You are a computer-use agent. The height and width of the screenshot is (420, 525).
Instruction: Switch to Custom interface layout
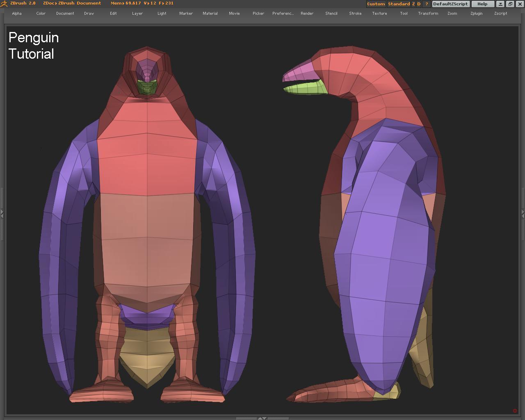(x=376, y=4)
